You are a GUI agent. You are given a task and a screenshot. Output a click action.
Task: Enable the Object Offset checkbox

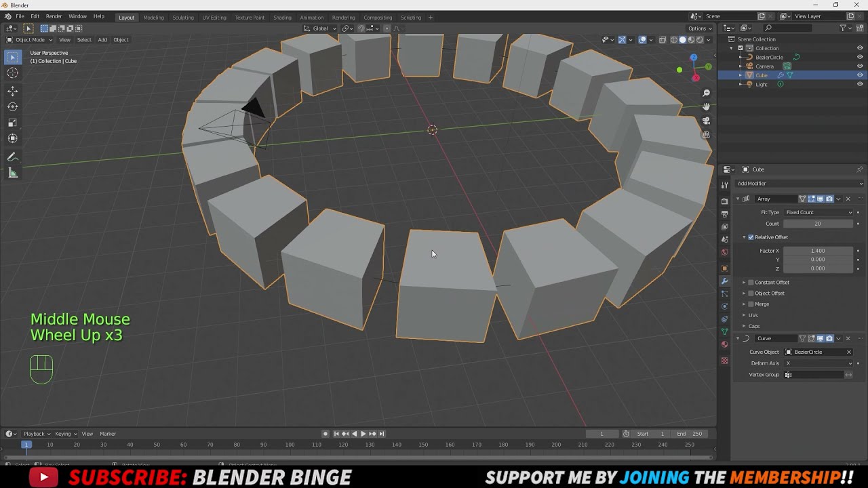click(x=751, y=293)
